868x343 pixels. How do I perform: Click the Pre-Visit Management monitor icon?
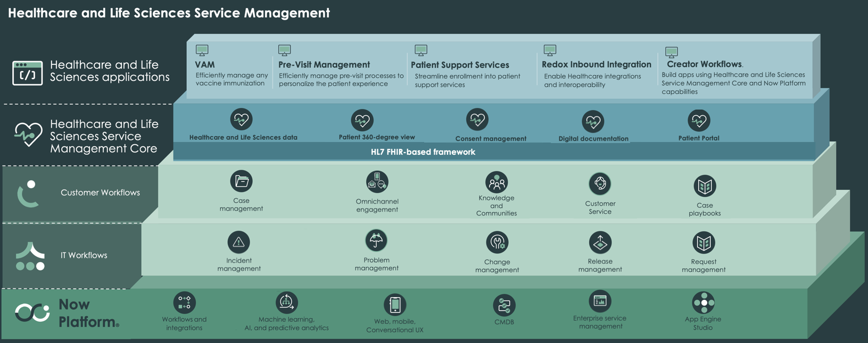[285, 51]
